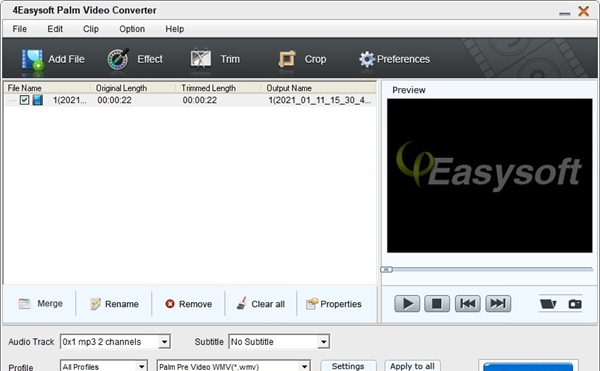Click the video file icon in the list row
The width and height of the screenshot is (600, 371).
[x=38, y=100]
